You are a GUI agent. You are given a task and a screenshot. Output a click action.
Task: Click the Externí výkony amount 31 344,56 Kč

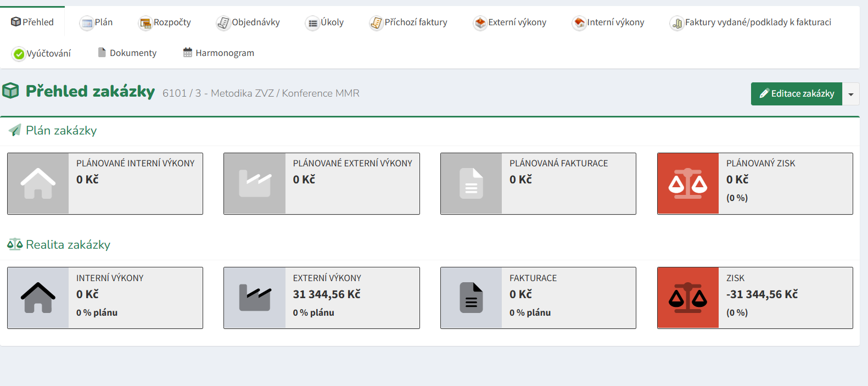point(327,294)
